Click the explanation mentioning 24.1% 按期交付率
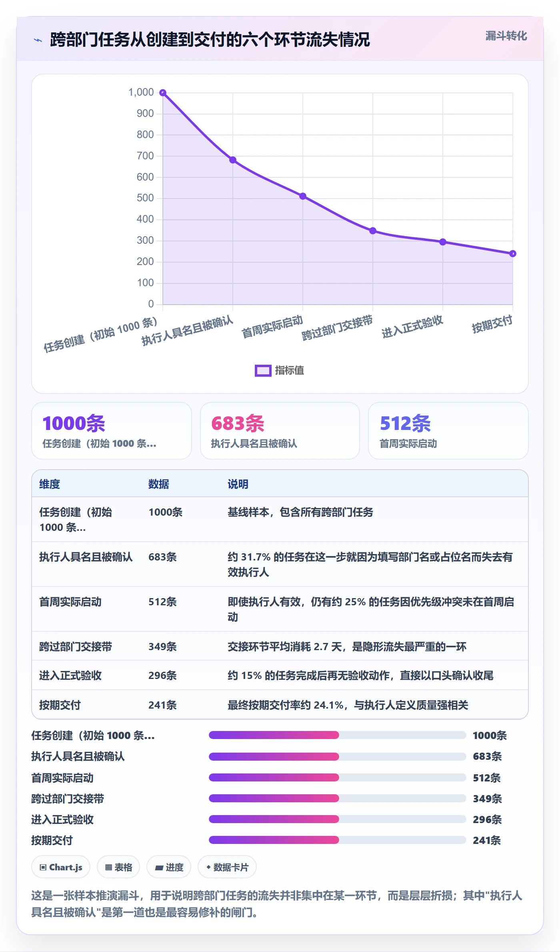The height and width of the screenshot is (952, 560). (348, 705)
